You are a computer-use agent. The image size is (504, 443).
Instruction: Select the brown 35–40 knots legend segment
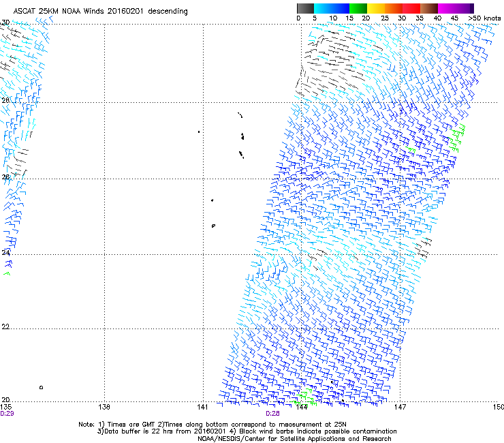click(x=429, y=8)
